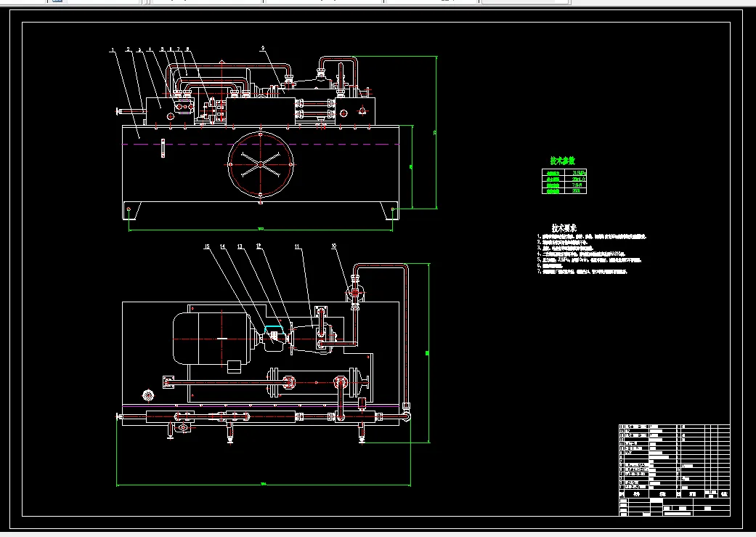The image size is (756, 537).
Task: Select part callout number 15 in top view
Action: point(207,246)
